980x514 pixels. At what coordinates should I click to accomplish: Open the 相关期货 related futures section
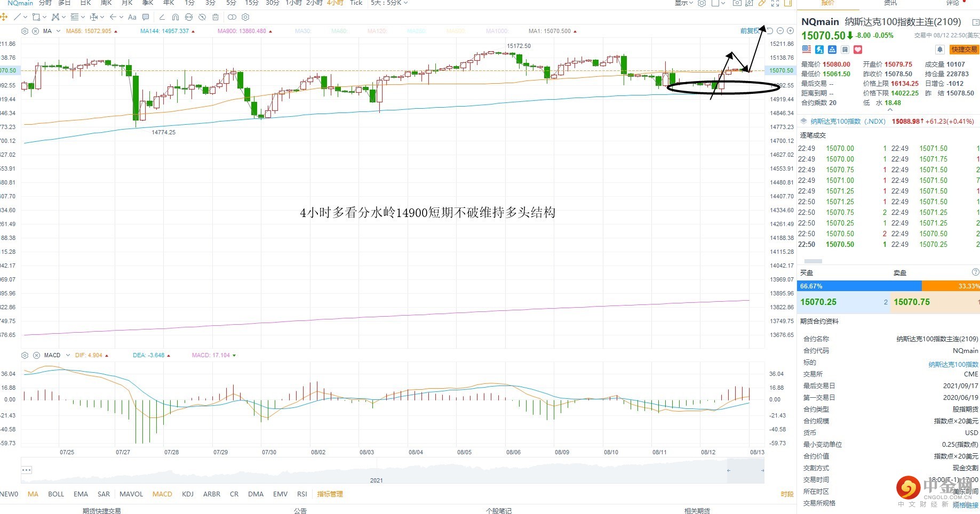[x=697, y=511]
